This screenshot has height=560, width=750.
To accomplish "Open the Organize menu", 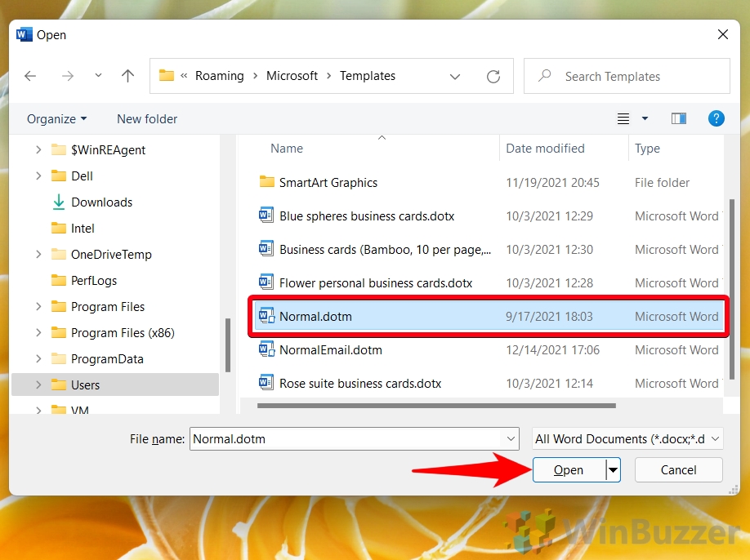I will [56, 119].
